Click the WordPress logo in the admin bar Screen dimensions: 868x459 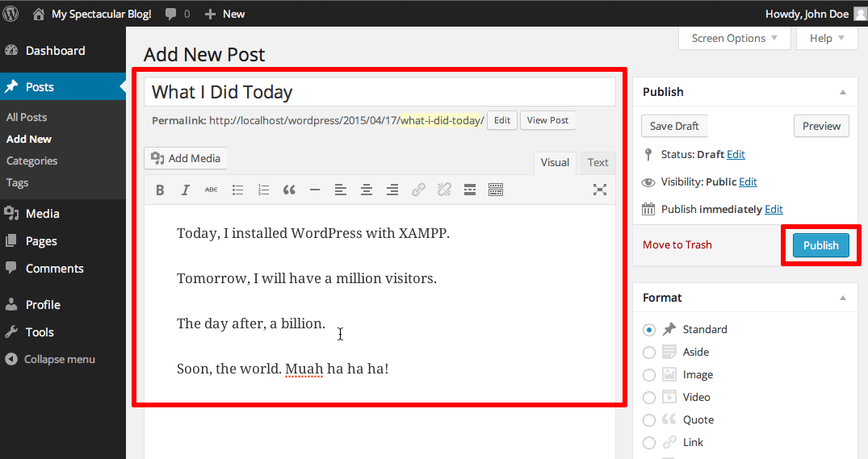[11, 14]
